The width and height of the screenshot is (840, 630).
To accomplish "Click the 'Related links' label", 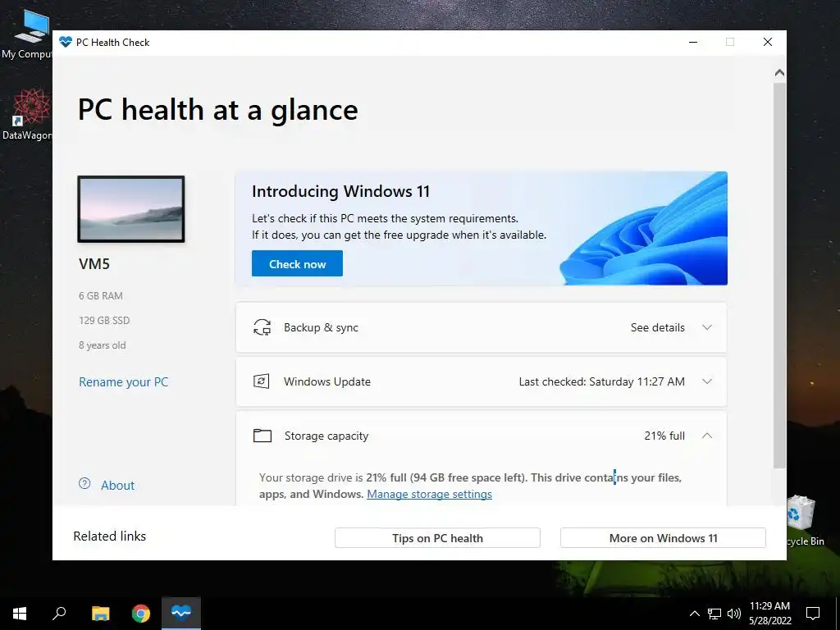I will point(109,536).
